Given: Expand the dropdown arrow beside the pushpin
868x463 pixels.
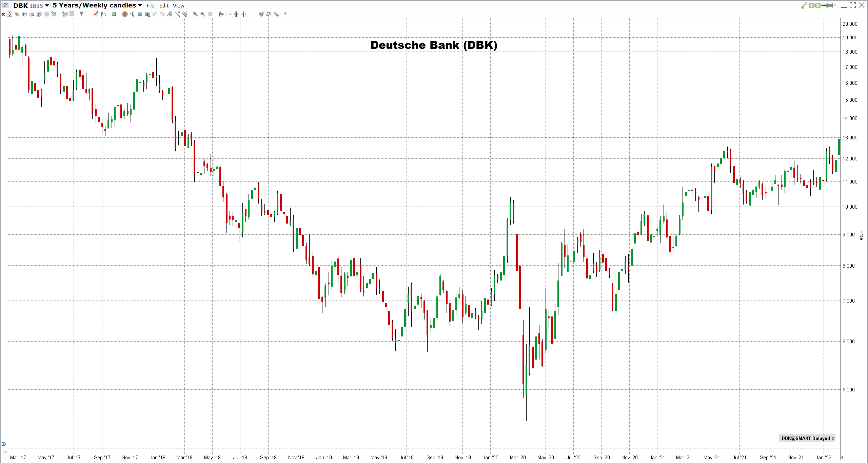Looking at the screenshot, I should (835, 5).
